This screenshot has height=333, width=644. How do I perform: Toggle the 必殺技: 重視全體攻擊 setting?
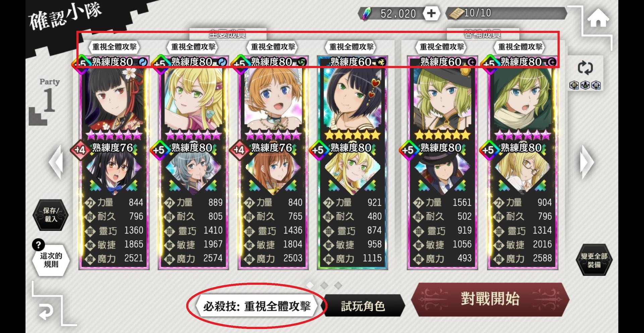(x=257, y=306)
